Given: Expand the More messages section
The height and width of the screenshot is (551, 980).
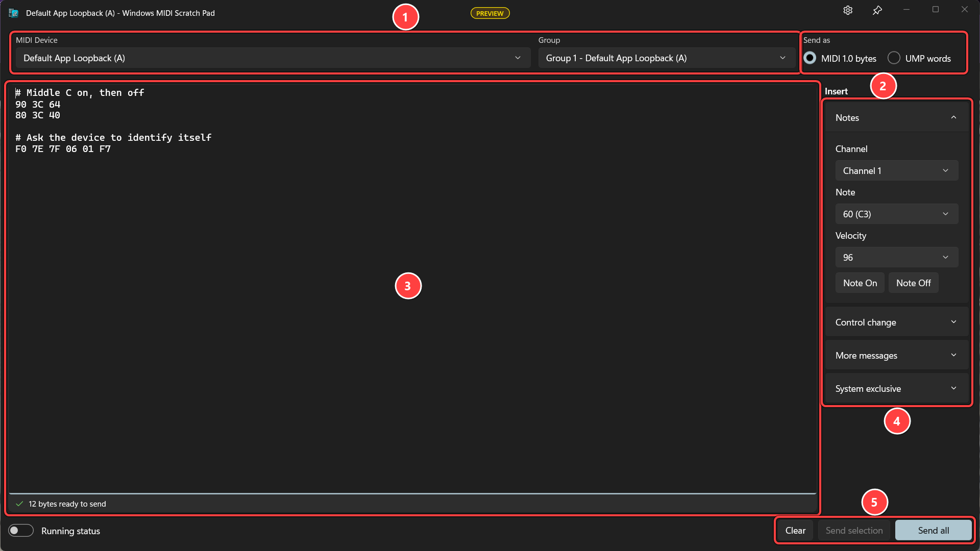Looking at the screenshot, I should [897, 356].
